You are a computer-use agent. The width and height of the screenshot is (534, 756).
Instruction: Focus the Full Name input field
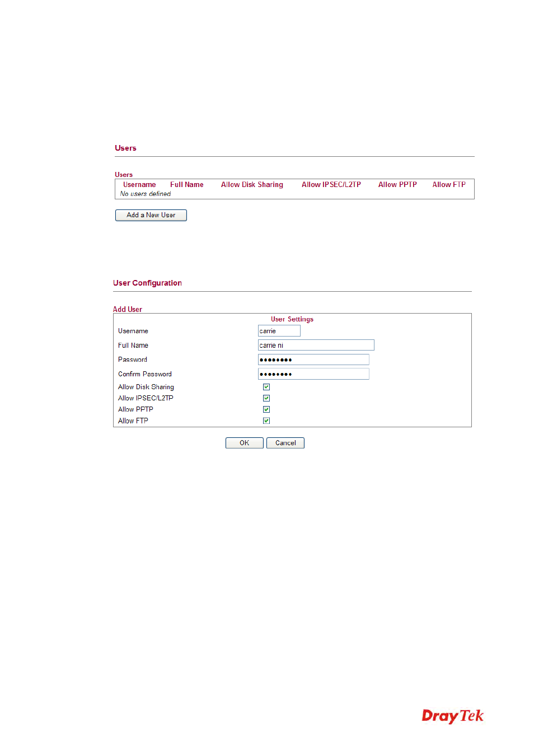coord(316,345)
